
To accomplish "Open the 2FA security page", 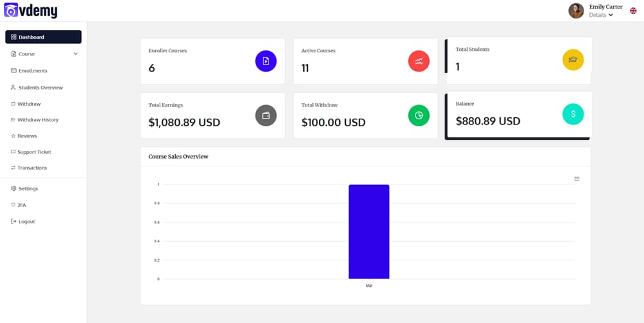I will [x=22, y=205].
